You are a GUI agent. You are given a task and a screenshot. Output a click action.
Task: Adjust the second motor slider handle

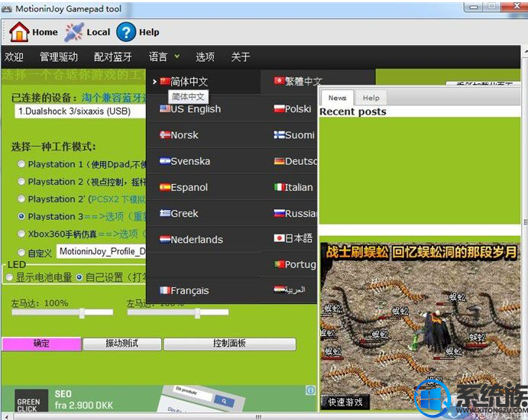(198, 312)
